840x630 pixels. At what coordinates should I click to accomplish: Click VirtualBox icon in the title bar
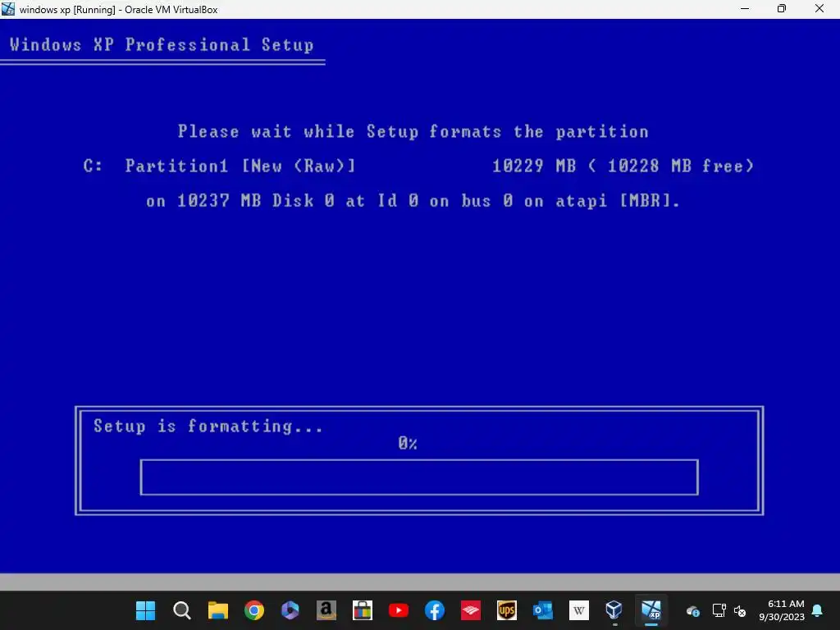click(x=8, y=9)
